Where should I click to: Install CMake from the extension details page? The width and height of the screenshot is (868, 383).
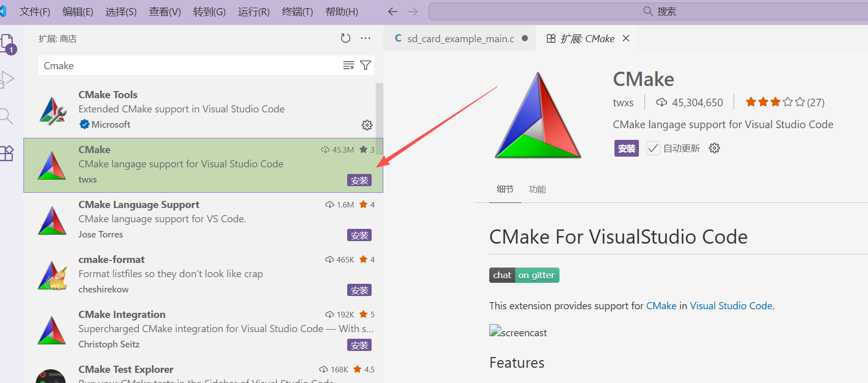coord(626,149)
